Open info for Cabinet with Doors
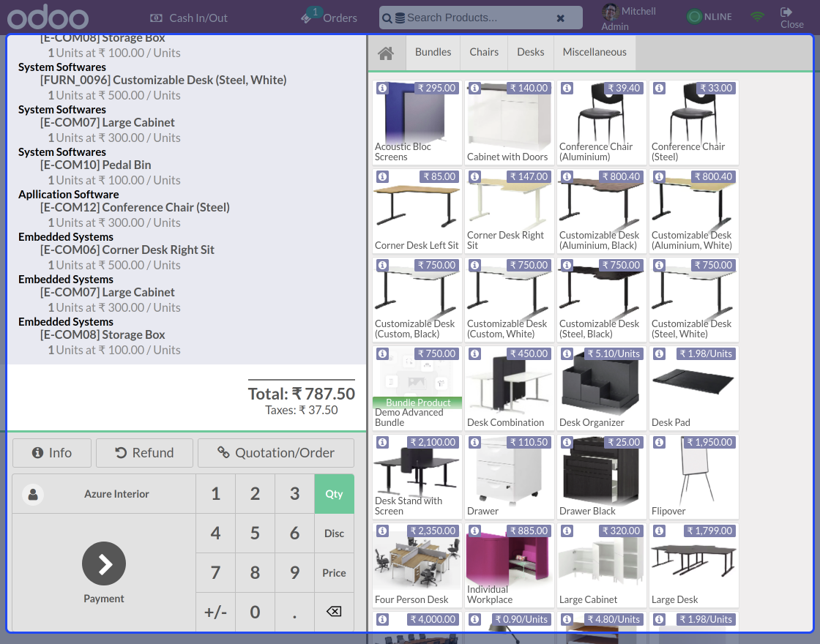 (x=474, y=89)
